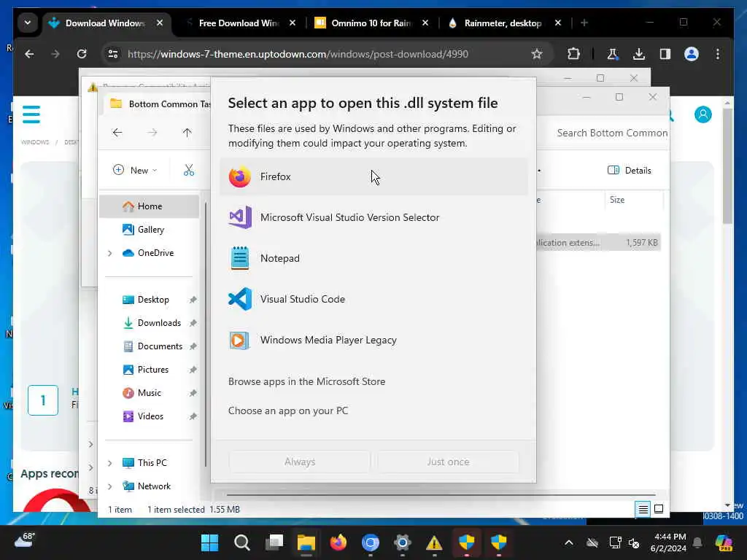Screen dimensions: 747x560
Task: Click the Just once button
Action: (448, 462)
